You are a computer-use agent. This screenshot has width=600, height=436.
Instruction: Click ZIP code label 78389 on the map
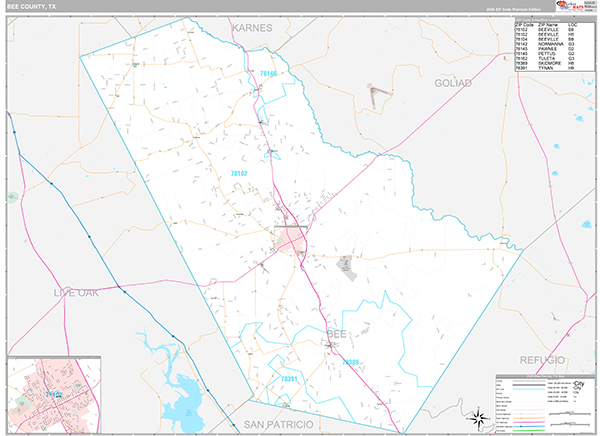[x=351, y=362]
